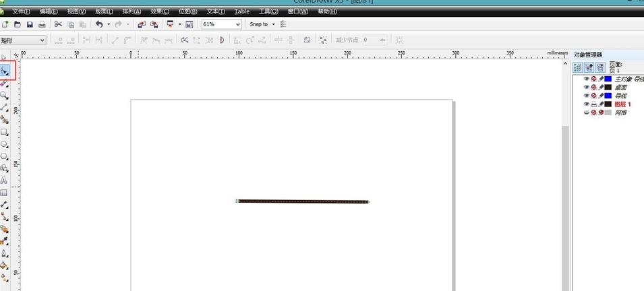This screenshot has height=291, width=644.
Task: Toggle layer manager view button
Action: [601, 67]
